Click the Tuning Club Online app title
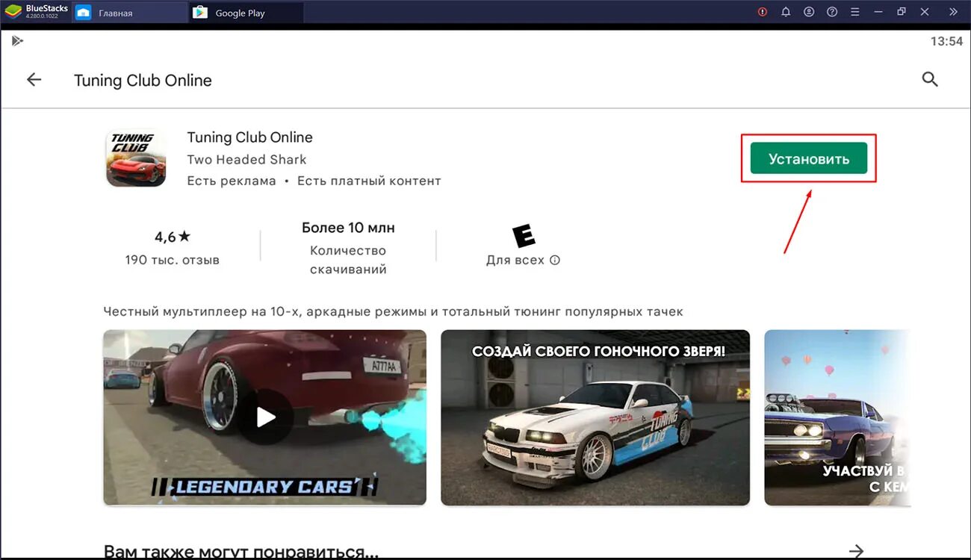 [249, 137]
